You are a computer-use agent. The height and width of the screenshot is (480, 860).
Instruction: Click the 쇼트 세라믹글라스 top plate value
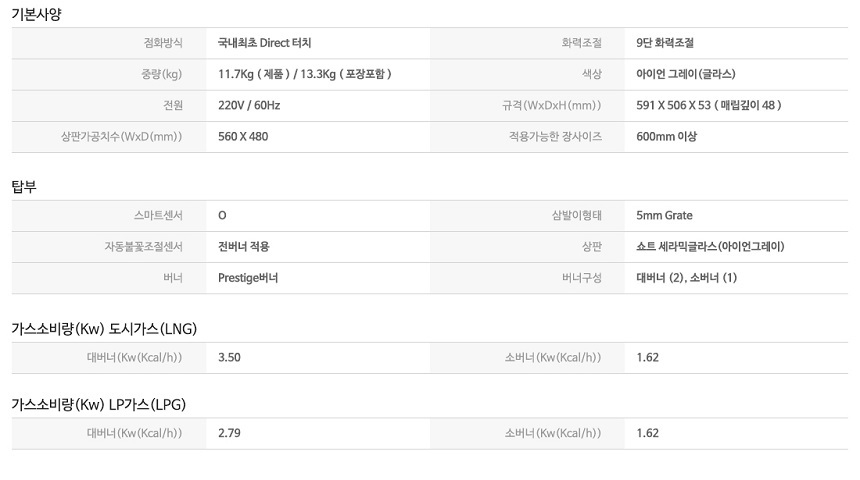tap(710, 247)
